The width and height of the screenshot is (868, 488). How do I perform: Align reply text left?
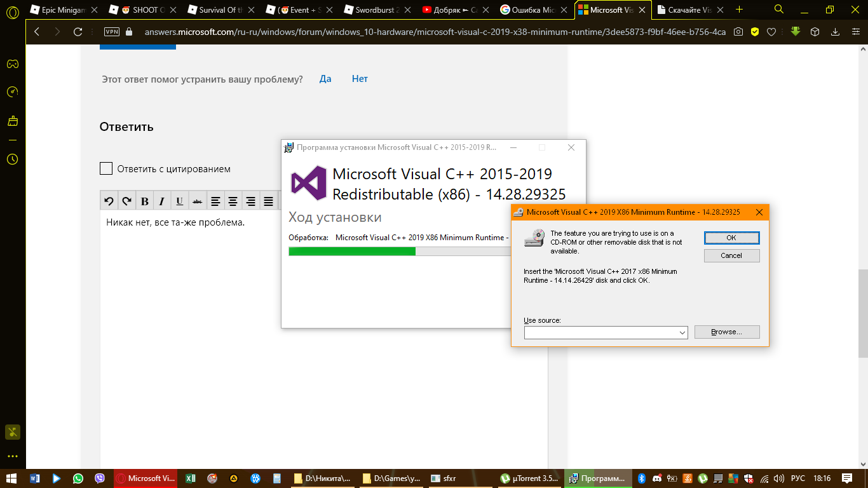pos(215,201)
